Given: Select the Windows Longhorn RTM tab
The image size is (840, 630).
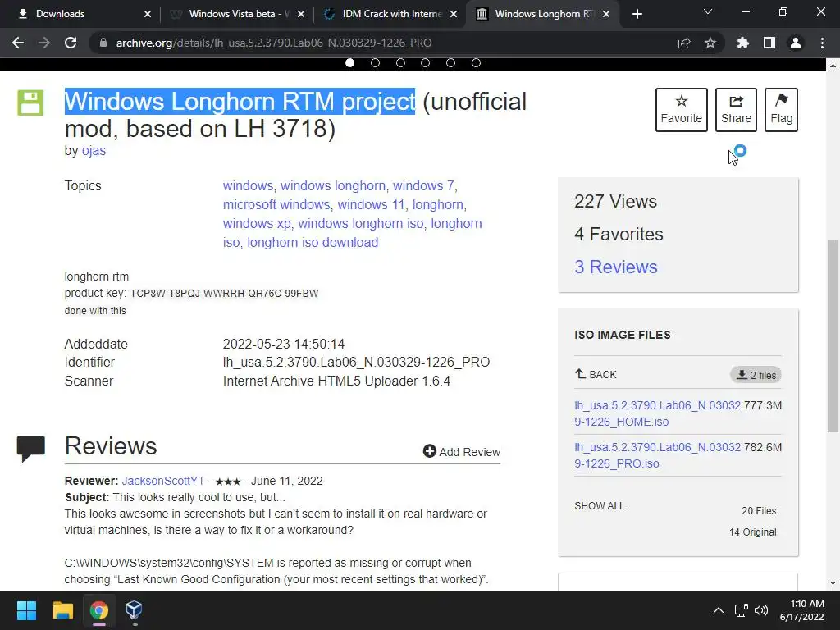Looking at the screenshot, I should point(541,14).
